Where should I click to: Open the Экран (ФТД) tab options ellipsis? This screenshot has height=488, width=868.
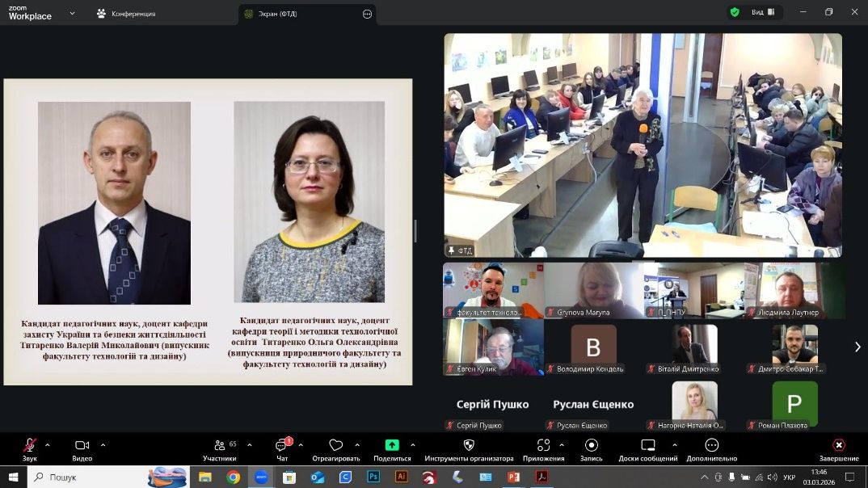pos(368,14)
